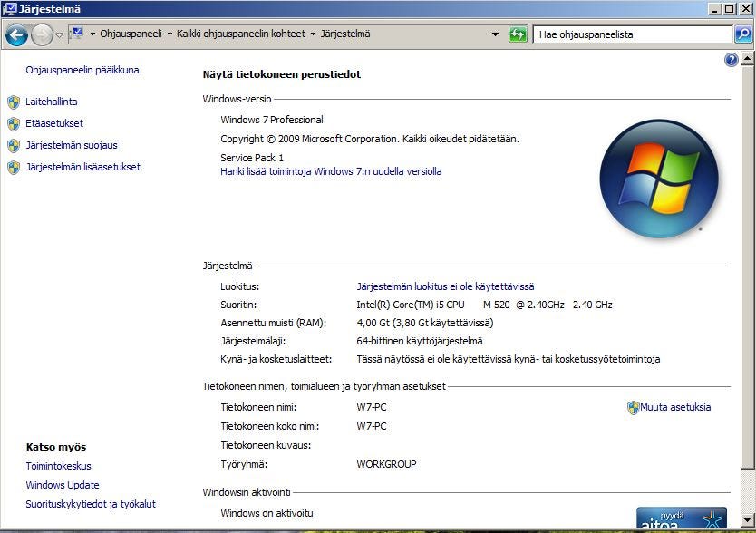Viewport: 756px width, 533px height.
Task: Click the shield icon beside Muuta asetuksia
Action: click(633, 408)
